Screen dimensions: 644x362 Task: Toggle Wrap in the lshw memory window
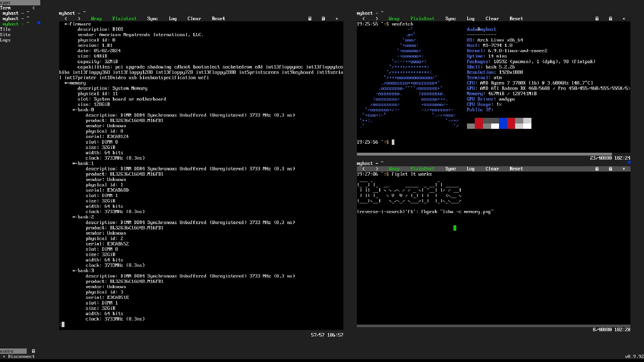tap(96, 19)
